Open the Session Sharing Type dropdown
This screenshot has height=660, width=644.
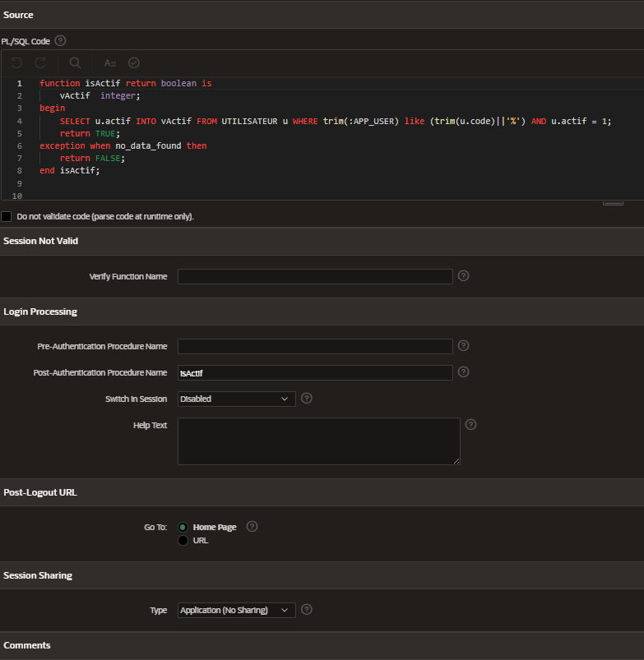click(x=236, y=610)
